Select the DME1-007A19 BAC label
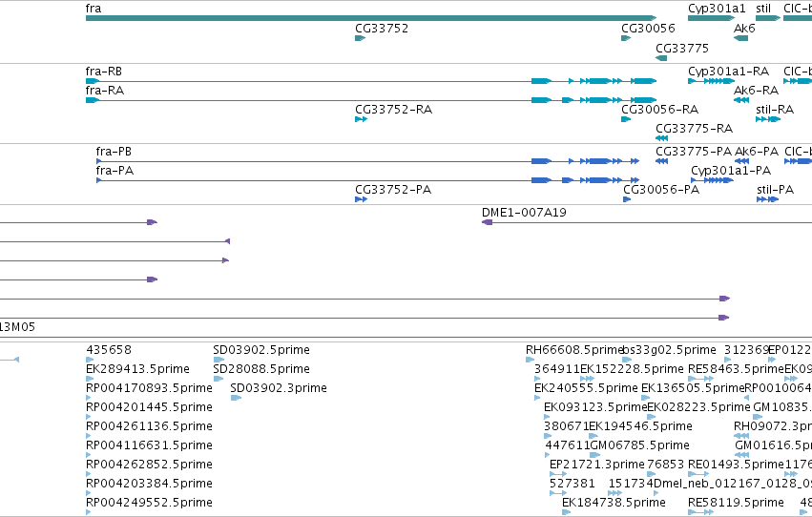 (524, 213)
